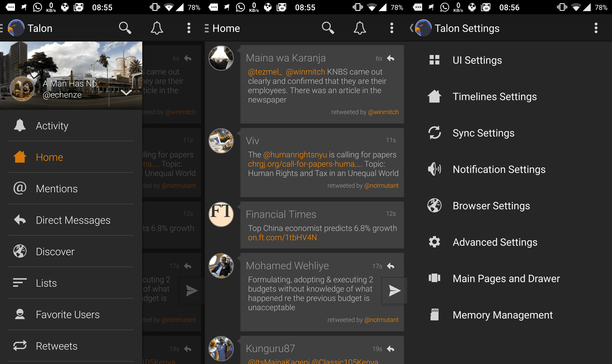Open overflow menu in Talon Settings header

click(596, 28)
